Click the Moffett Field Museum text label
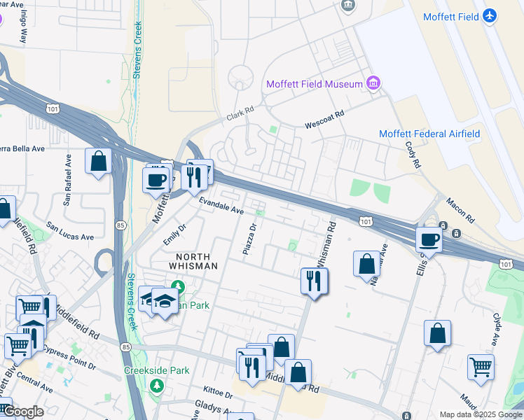Viewport: 524px width, 420px height. 314,84
